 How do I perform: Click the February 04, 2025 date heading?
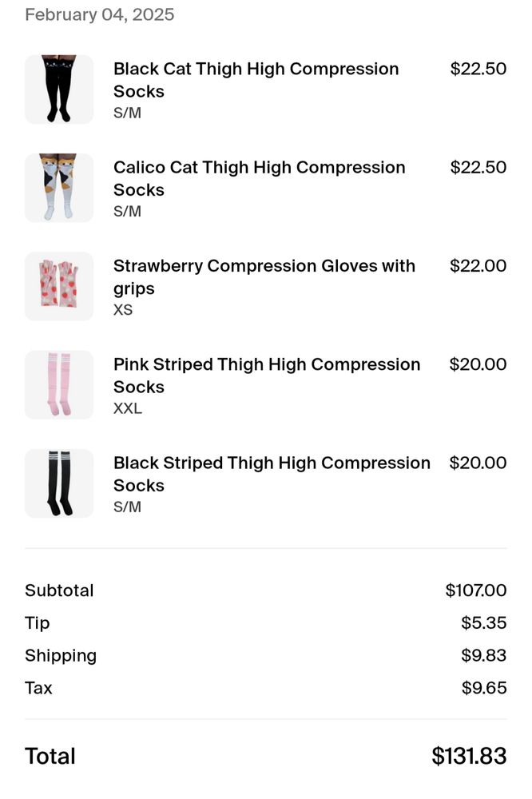pos(98,14)
